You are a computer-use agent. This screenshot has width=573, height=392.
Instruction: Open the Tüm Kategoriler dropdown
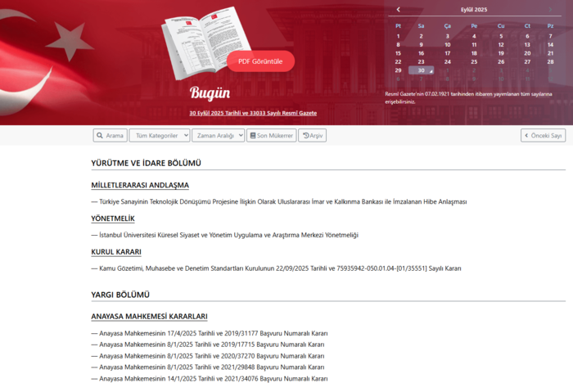pos(160,136)
